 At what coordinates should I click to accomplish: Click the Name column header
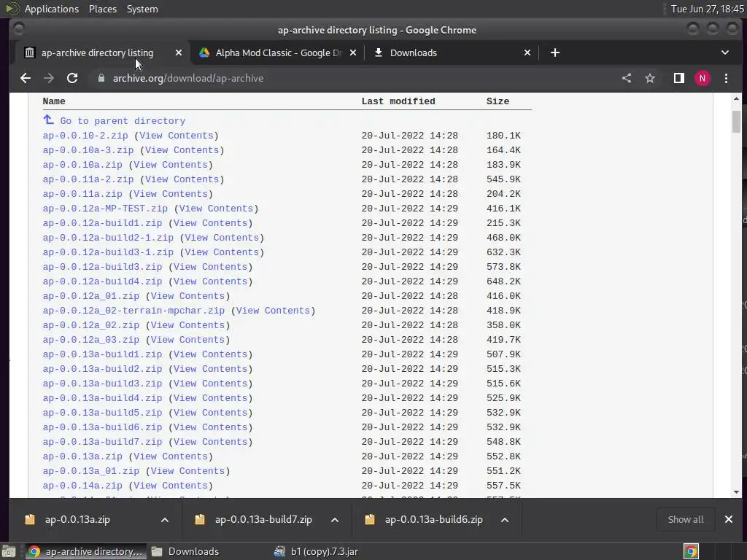[x=54, y=101]
